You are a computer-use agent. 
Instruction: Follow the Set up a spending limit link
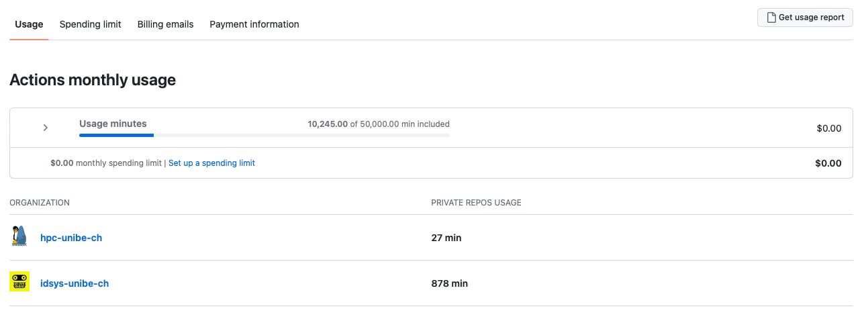[211, 163]
